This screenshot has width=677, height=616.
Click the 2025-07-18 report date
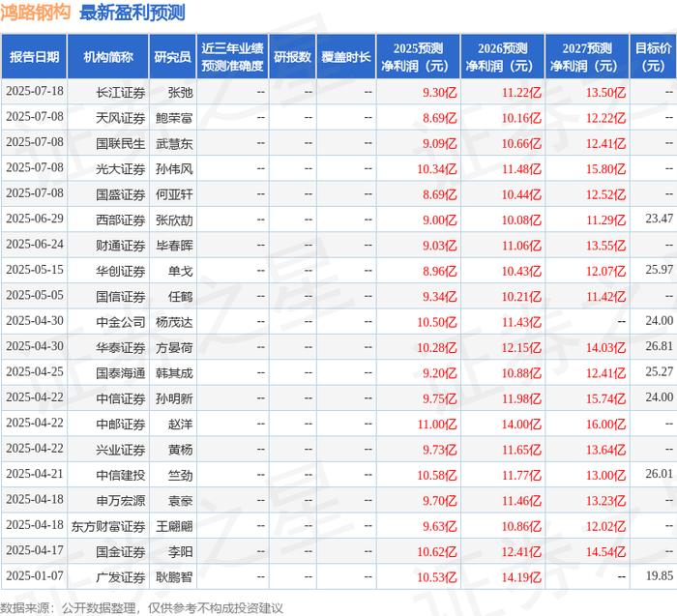(35, 91)
